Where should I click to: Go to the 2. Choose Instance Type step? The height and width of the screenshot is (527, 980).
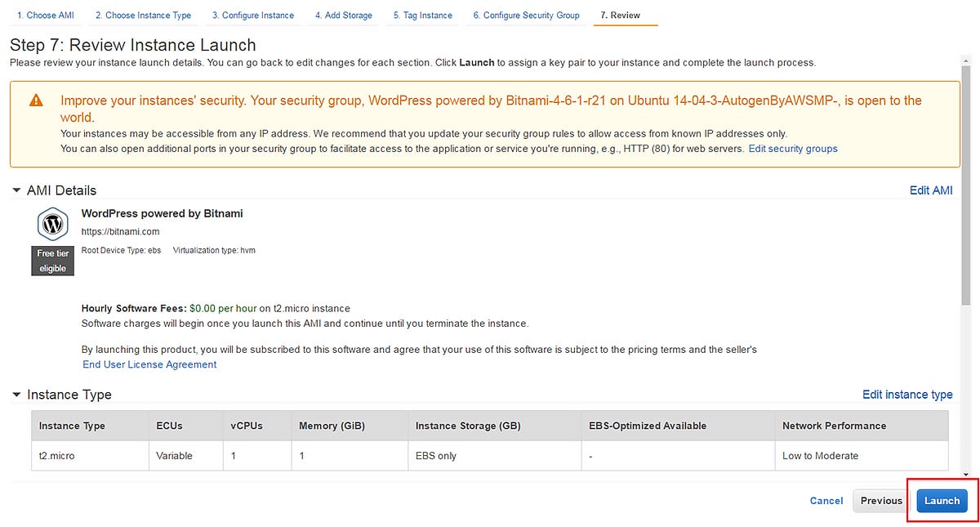[143, 16]
